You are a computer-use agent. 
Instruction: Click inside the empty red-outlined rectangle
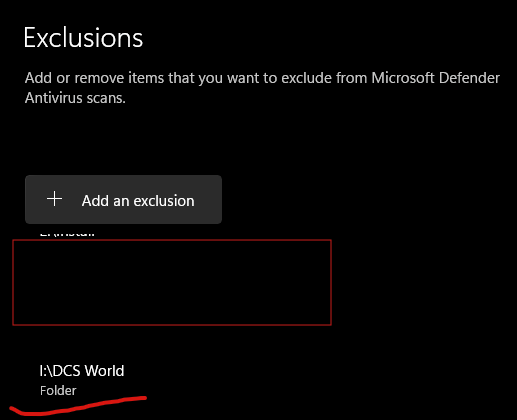click(172, 282)
